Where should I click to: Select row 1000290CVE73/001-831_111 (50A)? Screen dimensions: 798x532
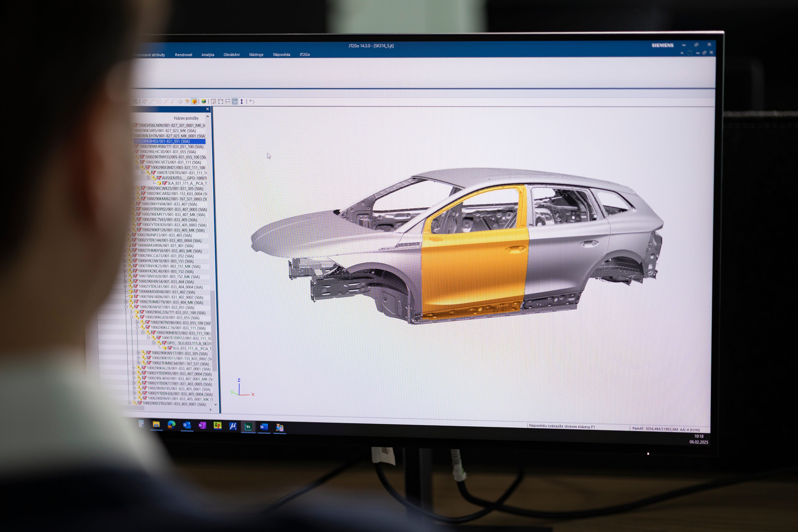point(173,162)
